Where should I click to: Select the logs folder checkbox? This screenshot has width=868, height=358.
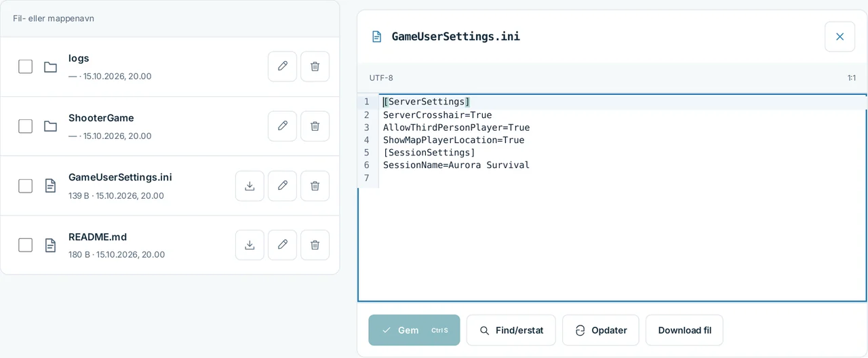pos(25,66)
